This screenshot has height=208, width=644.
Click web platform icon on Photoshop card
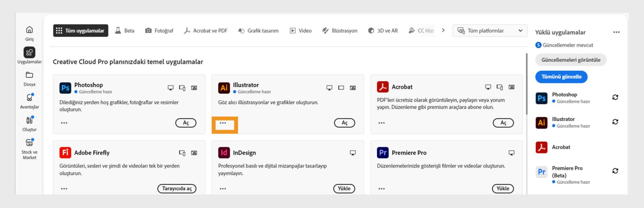[x=194, y=88]
